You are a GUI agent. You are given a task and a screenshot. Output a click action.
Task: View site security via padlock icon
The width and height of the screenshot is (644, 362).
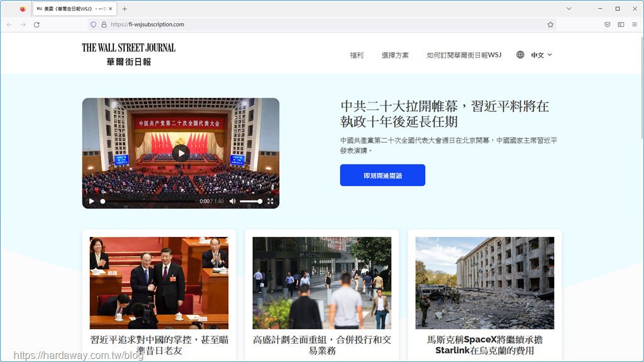click(x=104, y=25)
